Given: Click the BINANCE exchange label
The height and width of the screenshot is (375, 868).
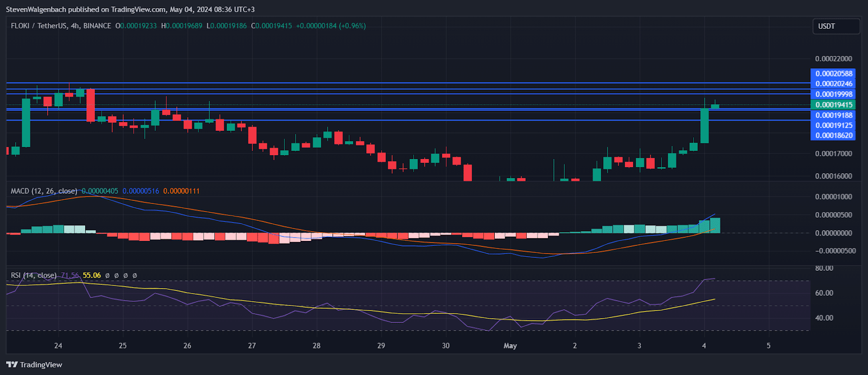Looking at the screenshot, I should [97, 26].
